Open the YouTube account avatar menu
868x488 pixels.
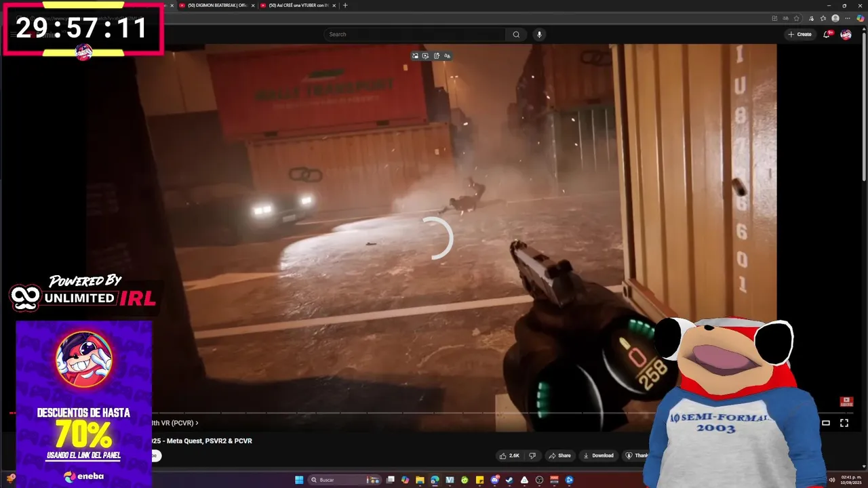[x=846, y=35]
